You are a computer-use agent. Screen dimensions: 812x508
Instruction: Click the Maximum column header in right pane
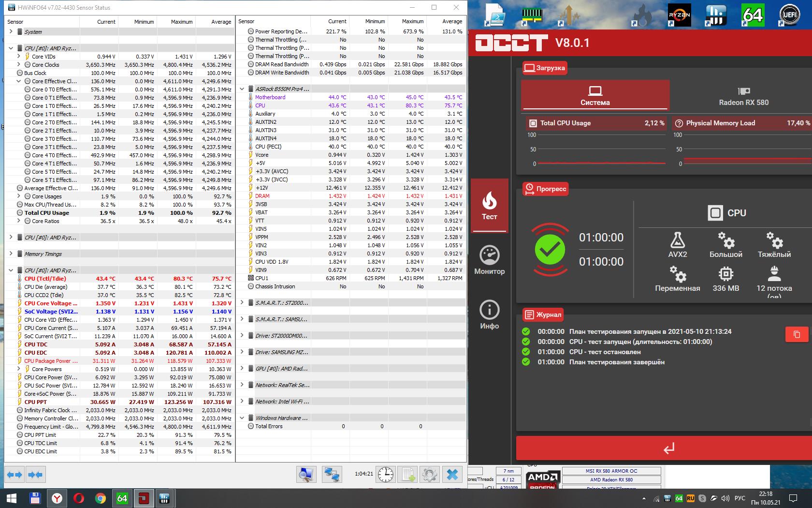click(x=407, y=21)
